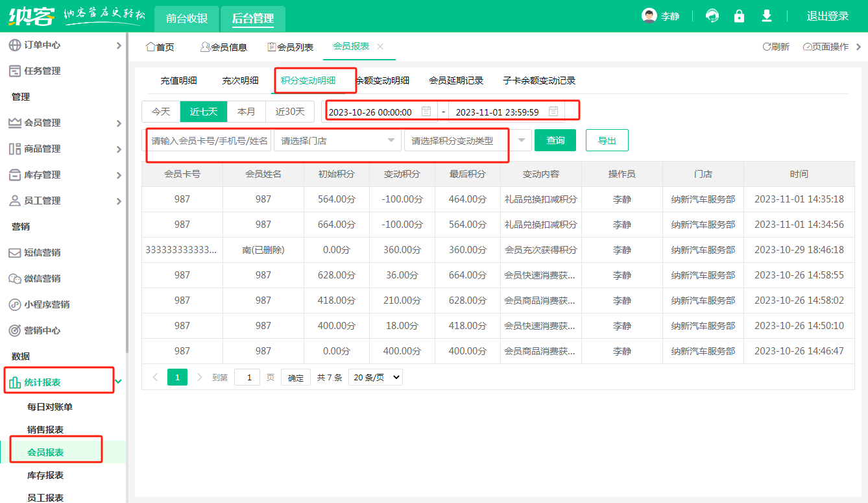Close the 会员报表 tab
Viewport: 868px width, 503px height.
(x=380, y=46)
